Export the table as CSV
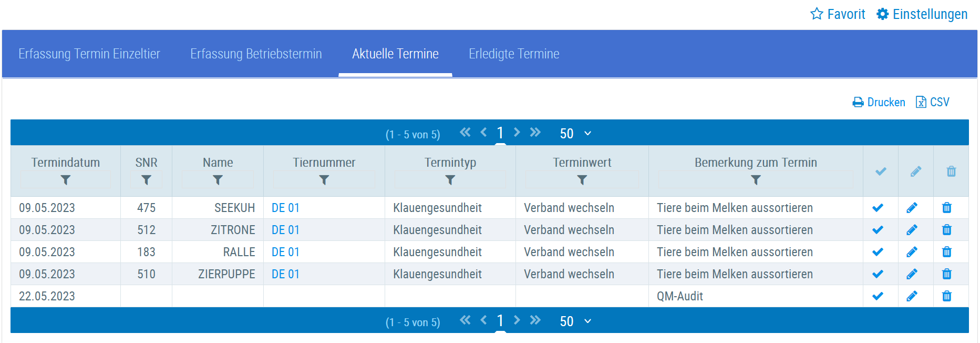The height and width of the screenshot is (343, 980). [933, 102]
